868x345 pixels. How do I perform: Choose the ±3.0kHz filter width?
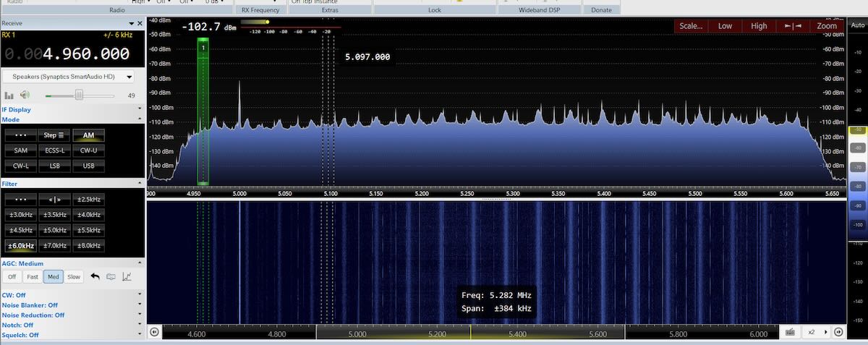tap(20, 214)
